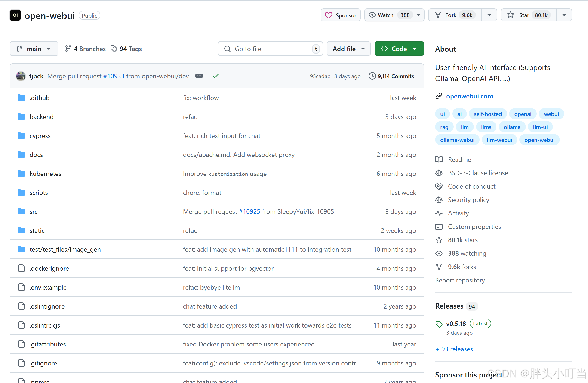Image resolution: width=588 pixels, height=383 pixels.
Task: Open pull request #10933 link
Action: (114, 76)
